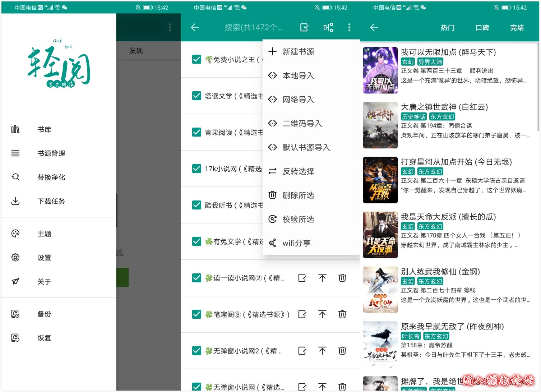The width and height of the screenshot is (541, 392).
Task: Edit the 读一读小说网② source
Action: [302, 278]
